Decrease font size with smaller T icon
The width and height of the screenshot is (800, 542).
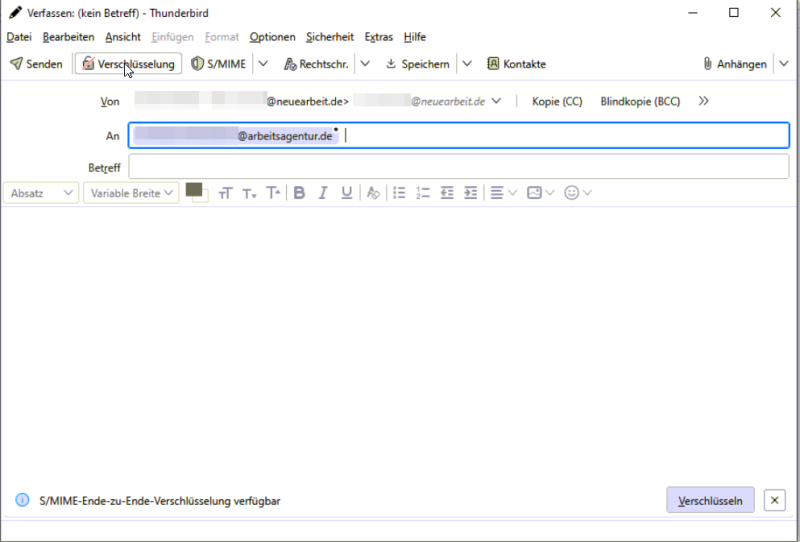[x=249, y=193]
